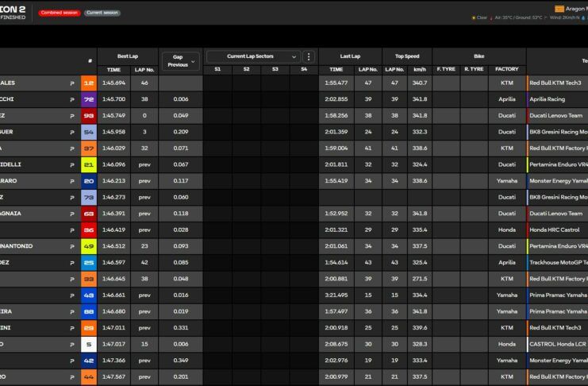Click the Bike column header
Image resolution: width=588 pixels, height=386 pixels.
(x=478, y=56)
